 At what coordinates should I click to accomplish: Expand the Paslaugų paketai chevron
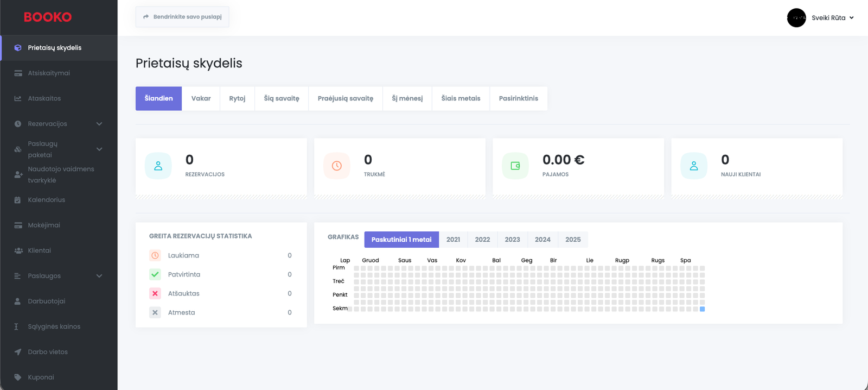[99, 149]
